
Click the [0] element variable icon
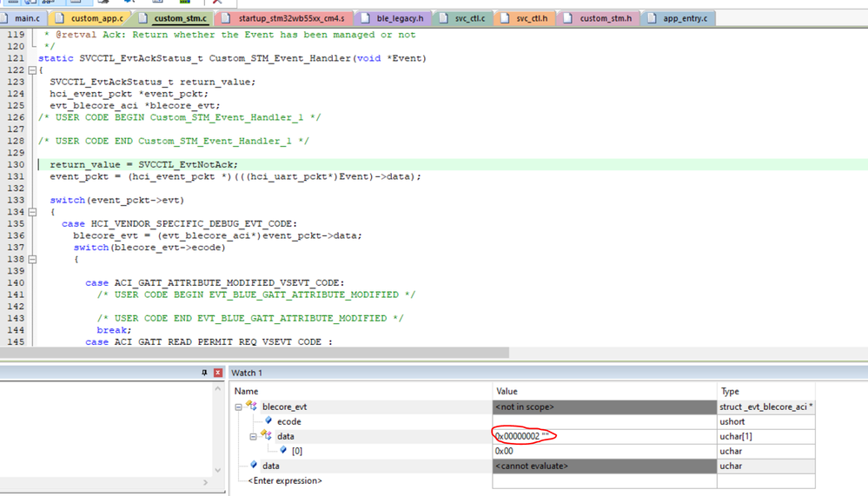pos(283,450)
